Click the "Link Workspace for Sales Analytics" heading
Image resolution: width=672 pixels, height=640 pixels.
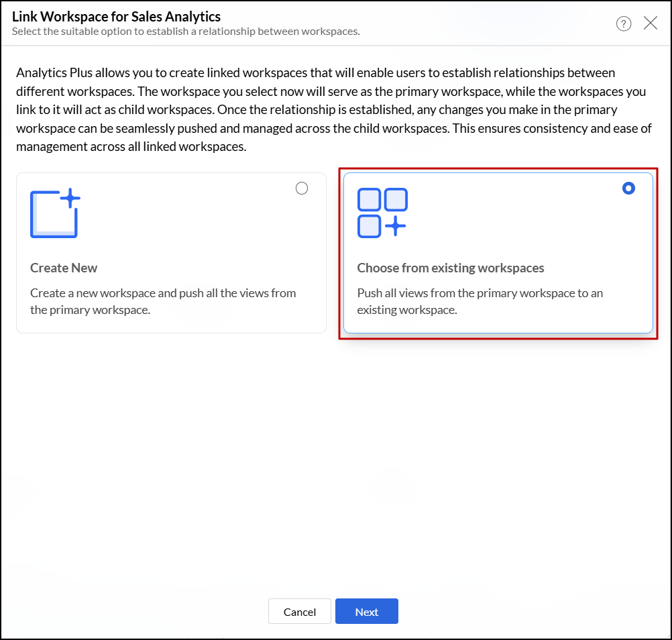point(116,16)
